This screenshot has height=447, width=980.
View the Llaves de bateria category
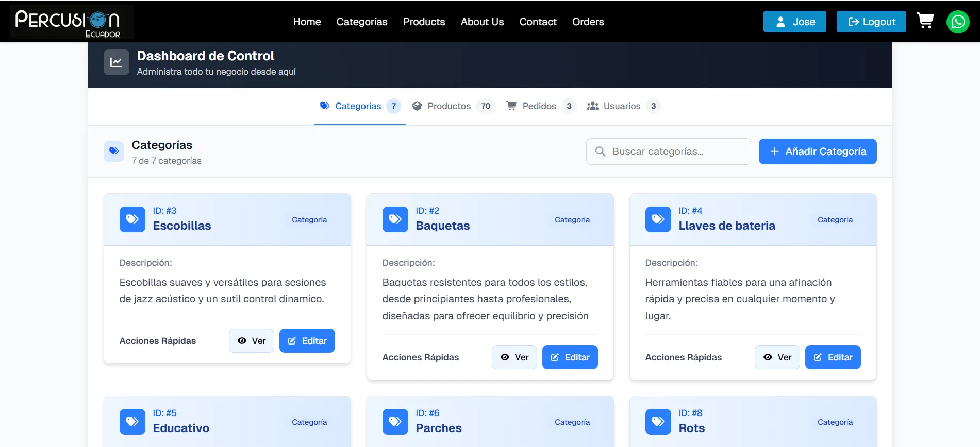tap(777, 357)
